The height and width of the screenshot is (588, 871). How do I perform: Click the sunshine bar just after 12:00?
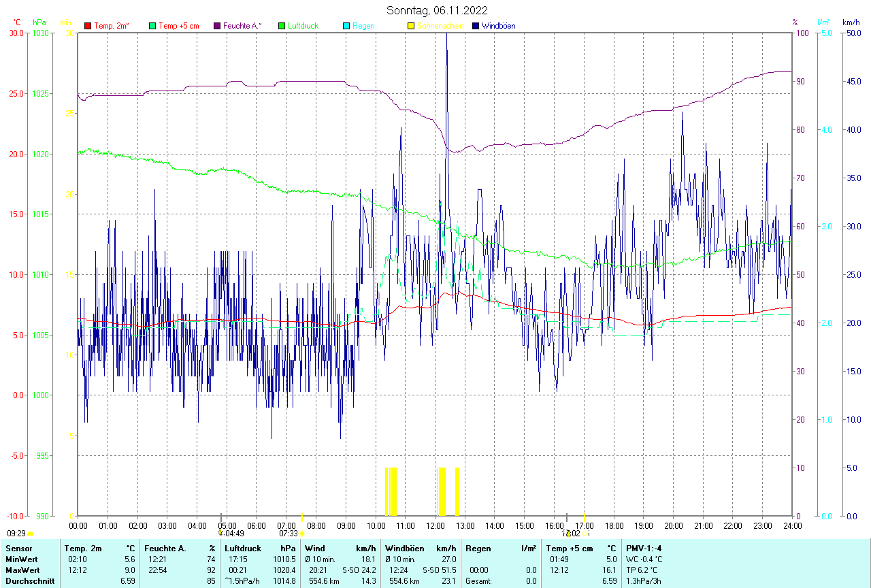click(441, 491)
